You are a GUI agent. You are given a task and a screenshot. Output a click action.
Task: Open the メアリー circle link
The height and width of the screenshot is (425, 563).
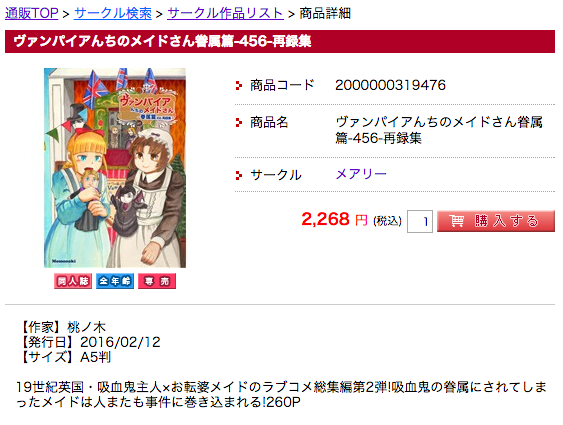(361, 174)
